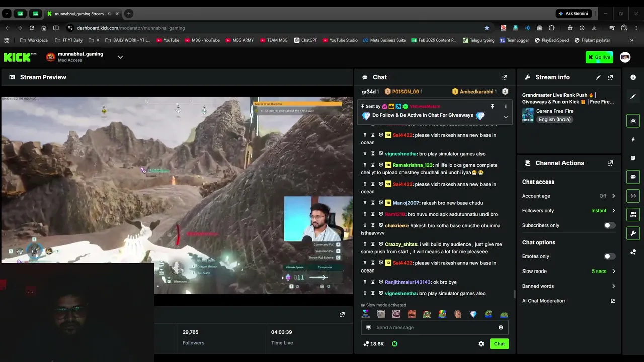Click the Ambedkarabhi leaderboard entry
This screenshot has width=644, height=362.
(473, 92)
